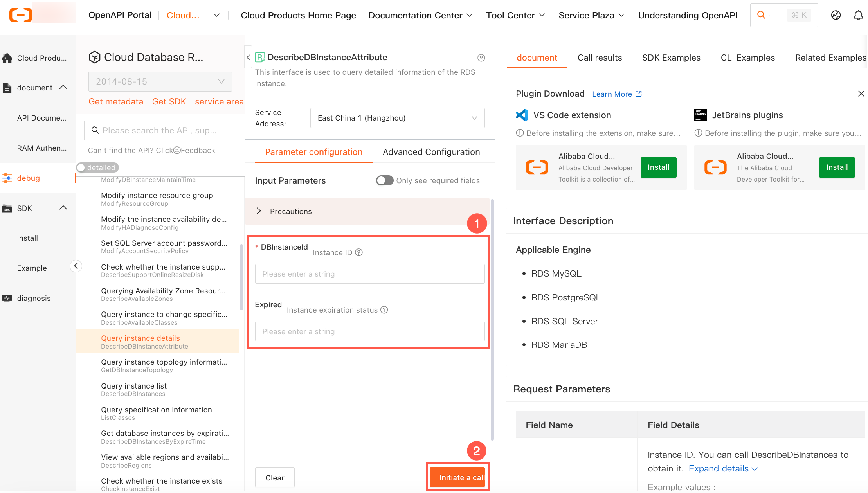Image resolution: width=868 pixels, height=493 pixels.
Task: Click the Feedback smiley icon under search
Action: (177, 150)
